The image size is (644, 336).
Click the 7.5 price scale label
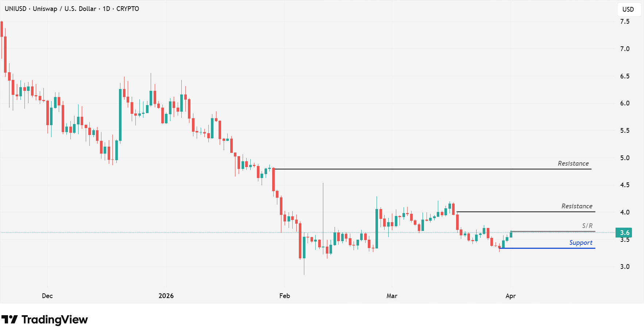tap(625, 22)
